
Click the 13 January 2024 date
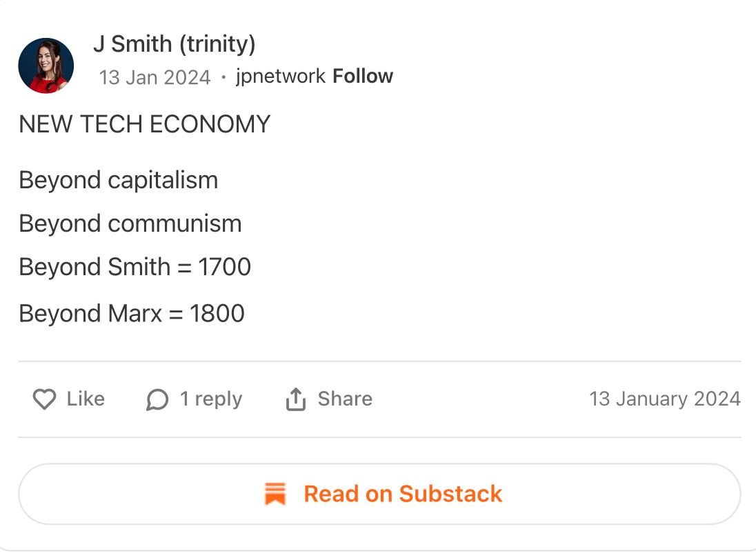click(665, 399)
